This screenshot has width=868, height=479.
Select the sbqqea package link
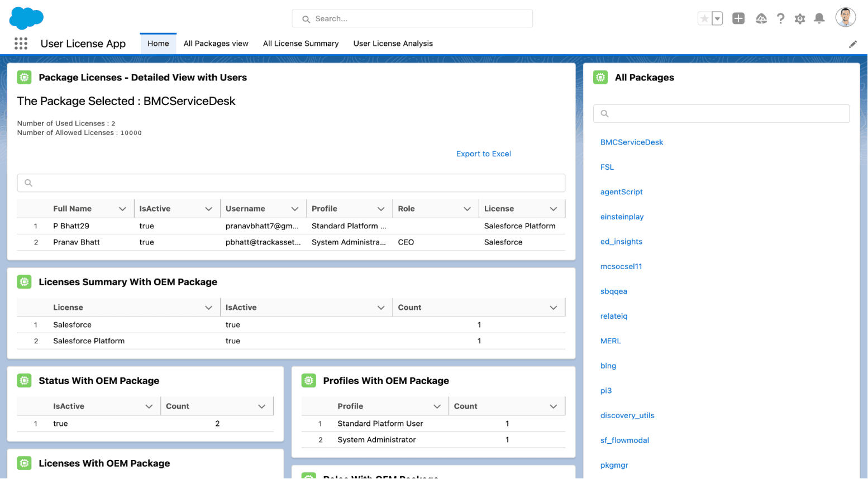click(x=613, y=291)
